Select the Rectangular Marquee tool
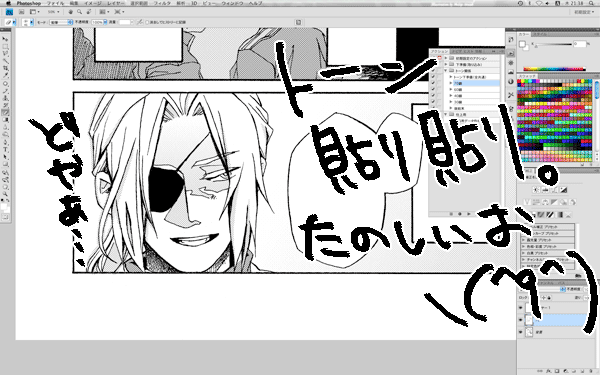Image resolution: width=600 pixels, height=375 pixels. tap(5, 47)
